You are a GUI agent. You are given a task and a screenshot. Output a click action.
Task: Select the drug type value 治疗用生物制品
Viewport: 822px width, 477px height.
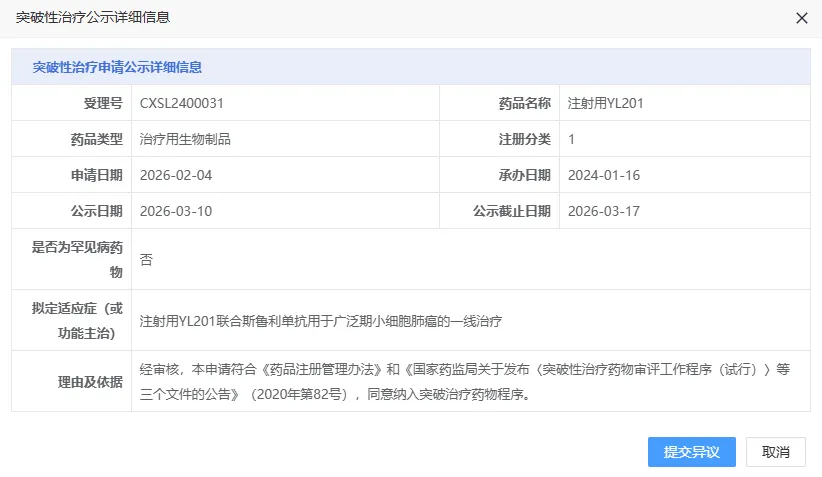[185, 139]
